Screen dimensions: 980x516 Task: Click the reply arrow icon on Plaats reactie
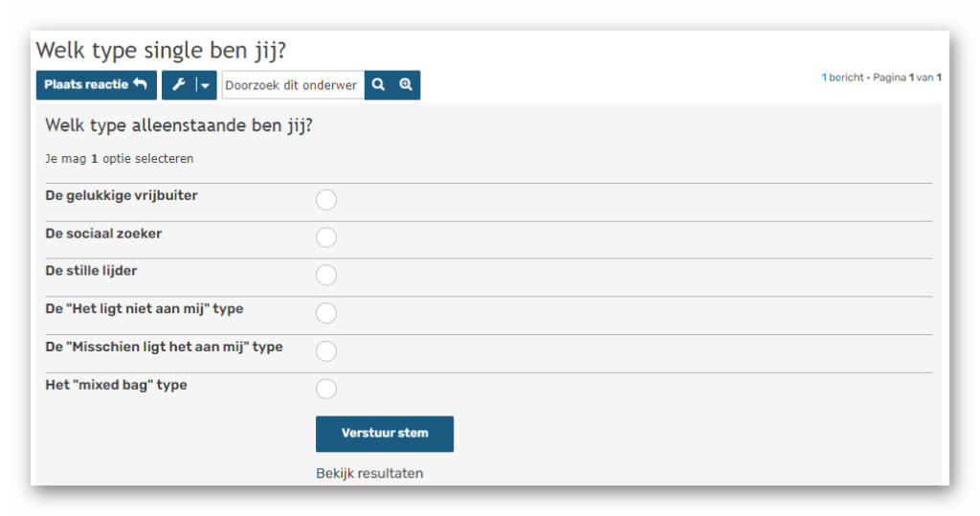click(x=140, y=84)
